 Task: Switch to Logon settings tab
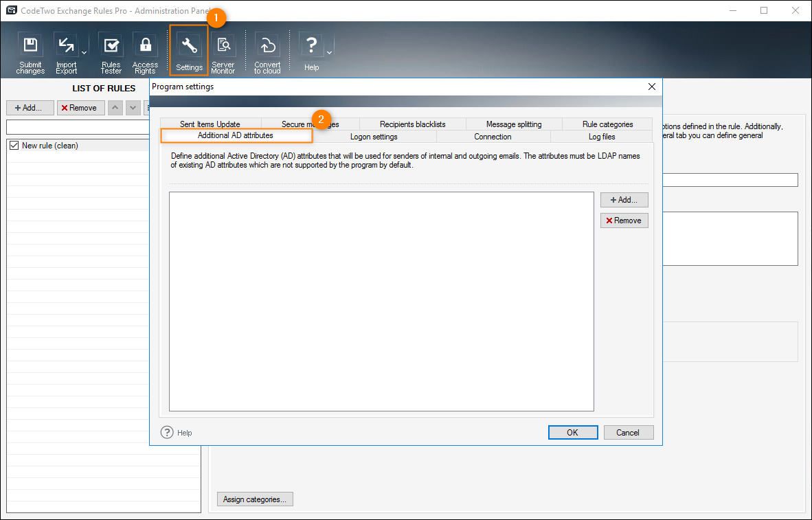[374, 137]
